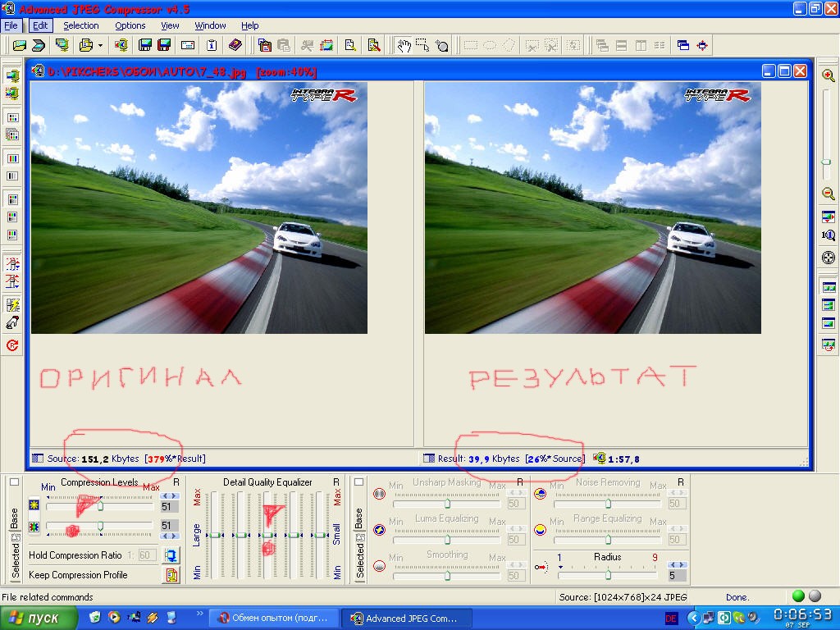This screenshot has width=840, height=630.
Task: Open the Options menu
Action: click(130, 25)
